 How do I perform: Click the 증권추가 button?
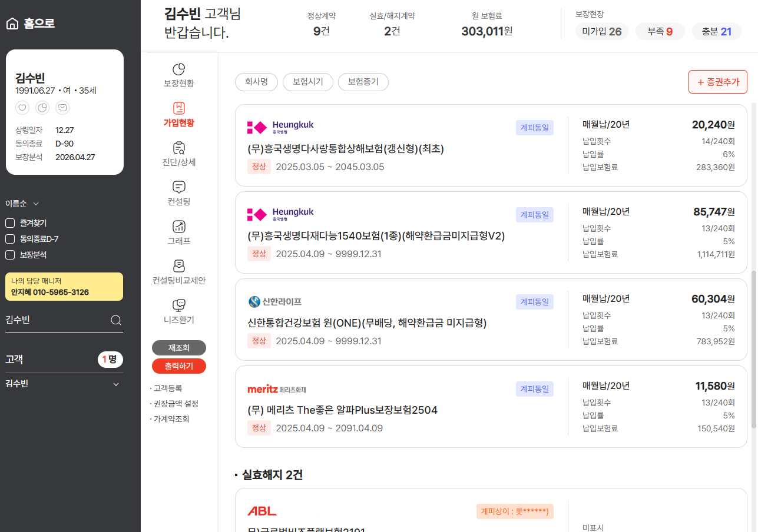717,82
